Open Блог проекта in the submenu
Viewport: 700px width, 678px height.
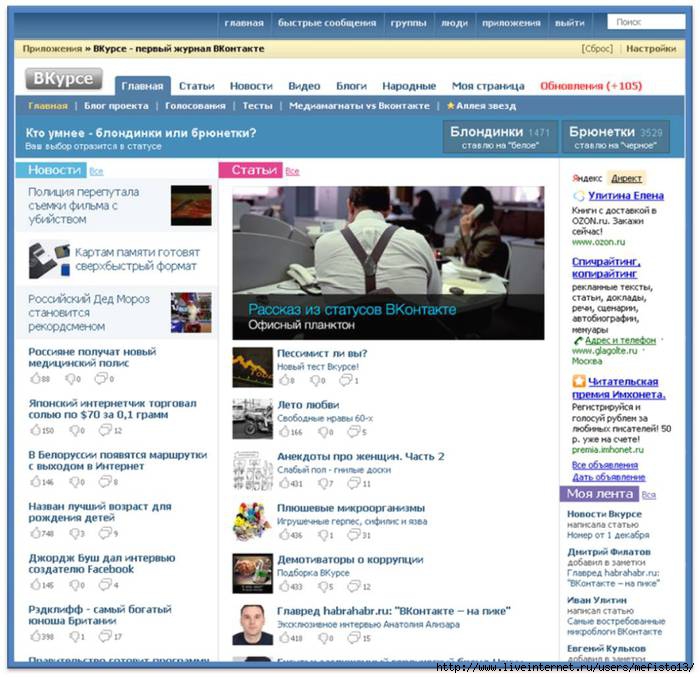(116, 106)
